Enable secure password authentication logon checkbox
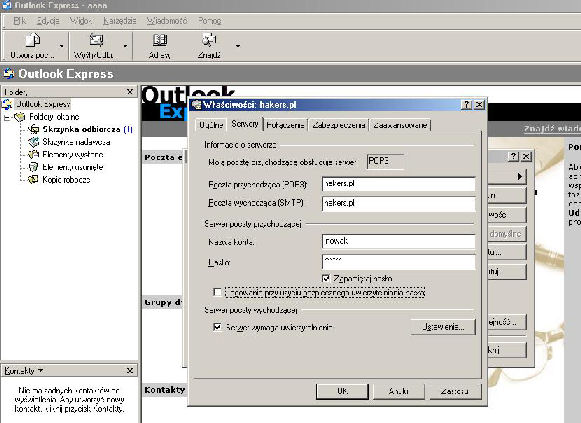 click(218, 293)
